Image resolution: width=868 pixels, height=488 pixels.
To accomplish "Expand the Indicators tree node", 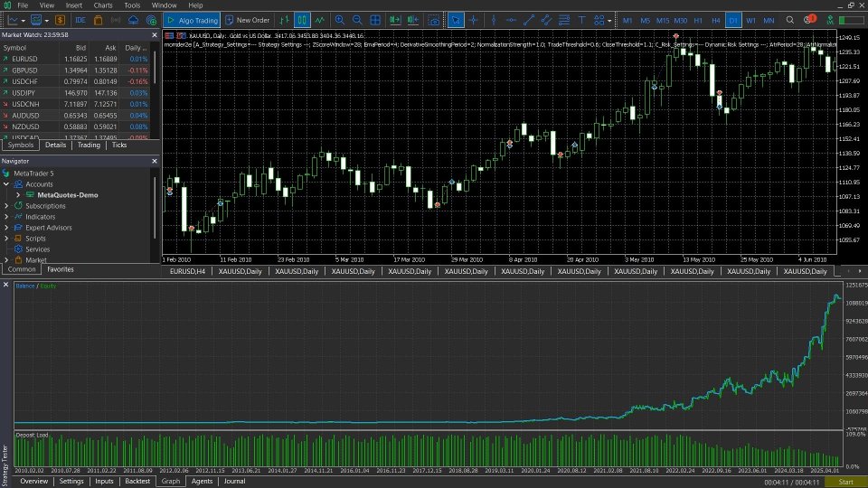I will 6,217.
